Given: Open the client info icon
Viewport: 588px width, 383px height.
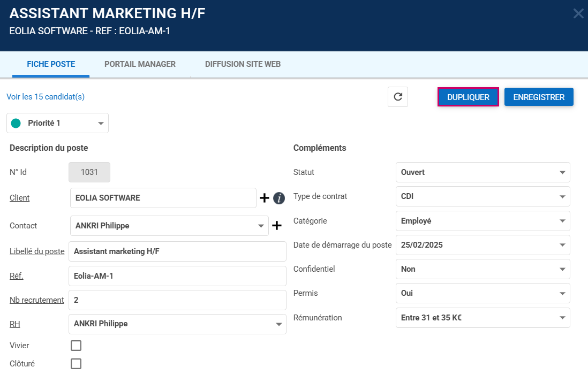Looking at the screenshot, I should (278, 198).
